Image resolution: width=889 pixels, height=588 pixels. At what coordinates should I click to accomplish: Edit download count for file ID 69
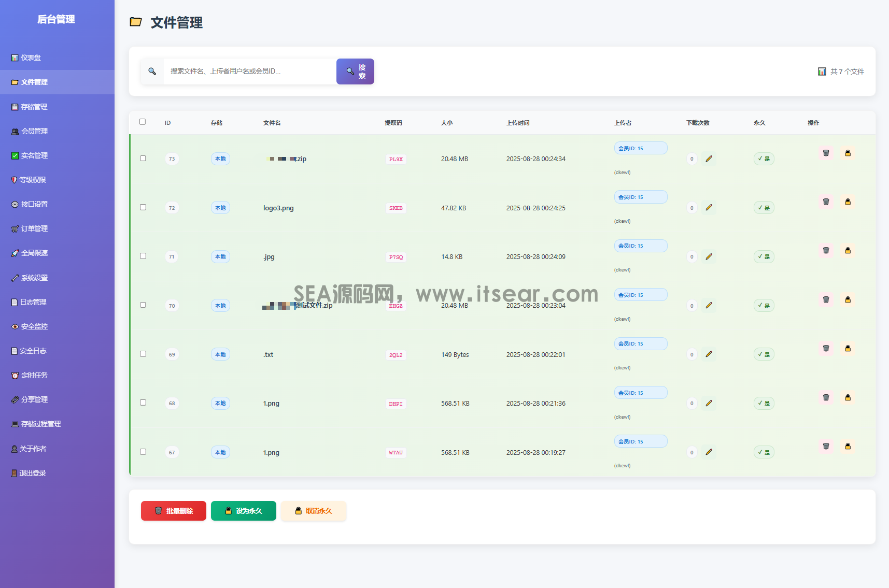point(709,354)
